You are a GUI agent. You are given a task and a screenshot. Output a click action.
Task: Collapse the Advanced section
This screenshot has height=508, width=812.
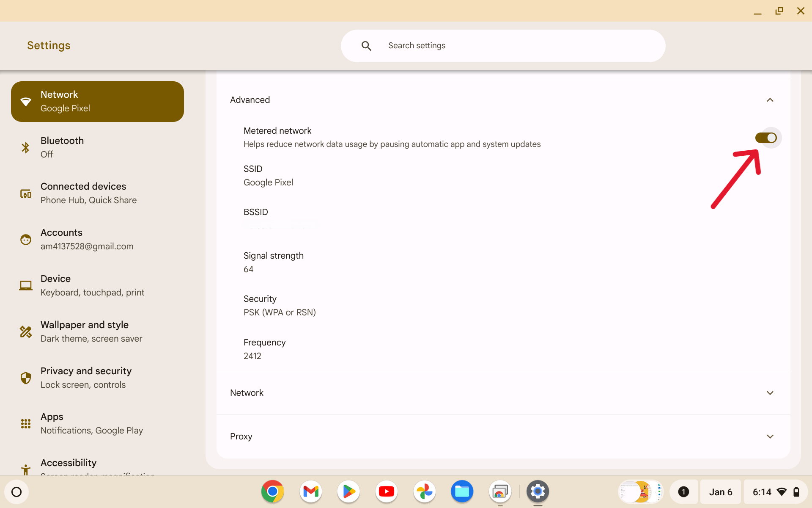[x=771, y=100]
